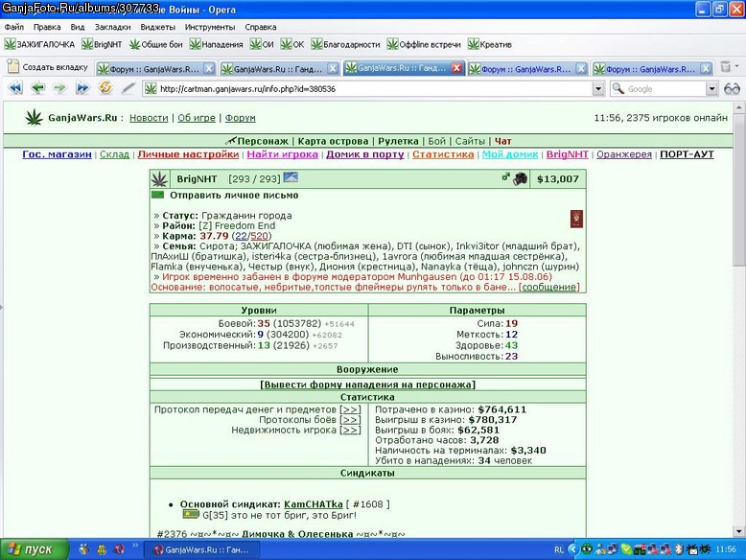
Task: Click Рулетка link
Action: [x=398, y=141]
